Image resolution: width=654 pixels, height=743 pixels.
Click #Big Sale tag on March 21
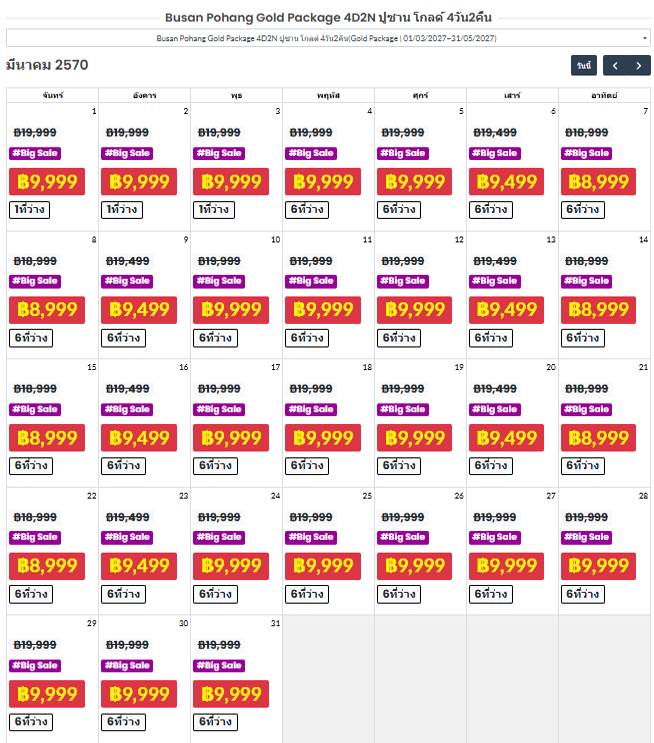[x=587, y=409]
